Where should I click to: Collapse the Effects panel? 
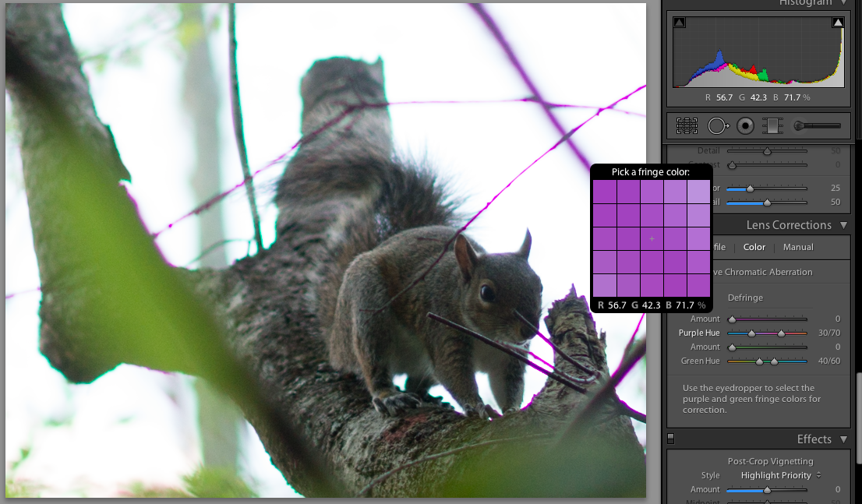[843, 439]
